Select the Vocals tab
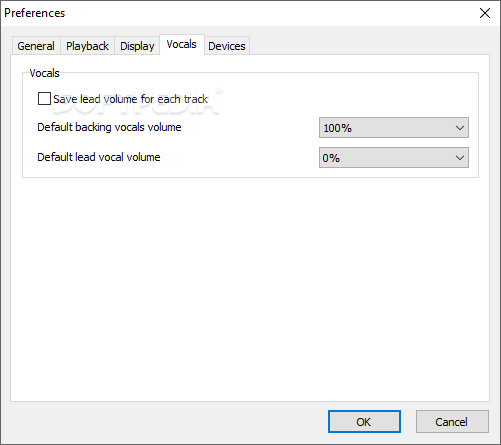Viewport: 501px width, 445px height. (182, 44)
